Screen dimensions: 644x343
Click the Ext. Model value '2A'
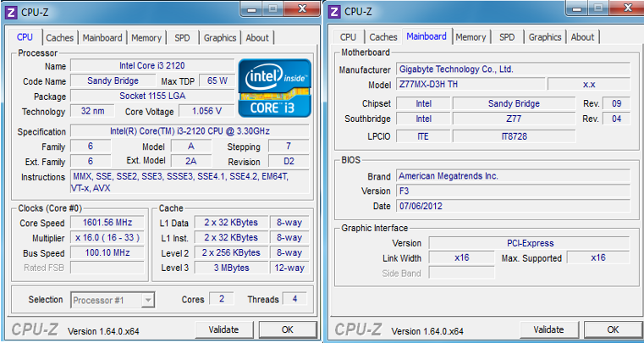click(191, 161)
